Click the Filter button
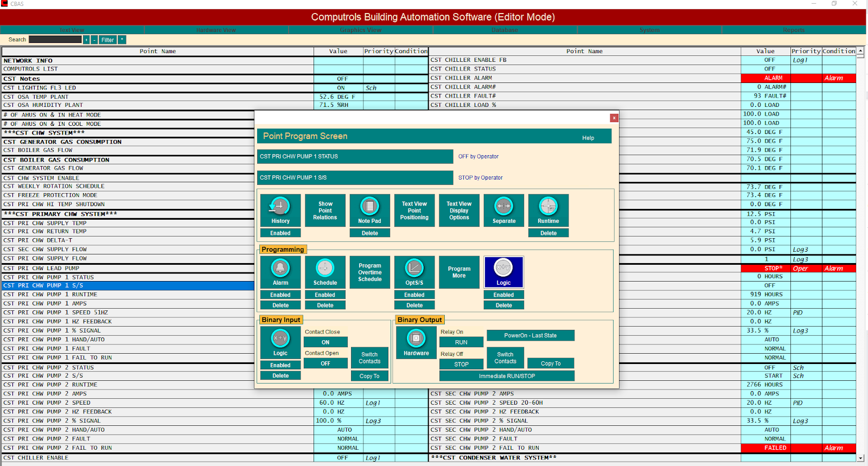 107,40
